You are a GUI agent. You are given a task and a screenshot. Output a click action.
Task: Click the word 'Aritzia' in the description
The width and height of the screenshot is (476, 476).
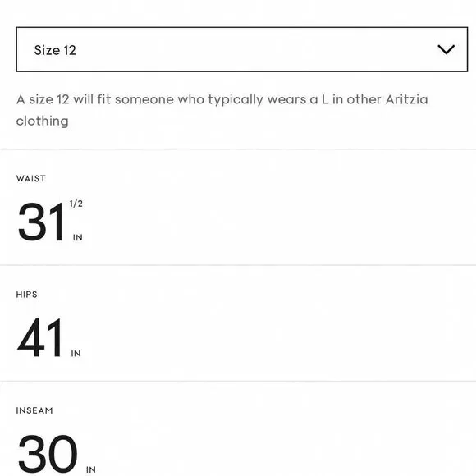point(407,99)
